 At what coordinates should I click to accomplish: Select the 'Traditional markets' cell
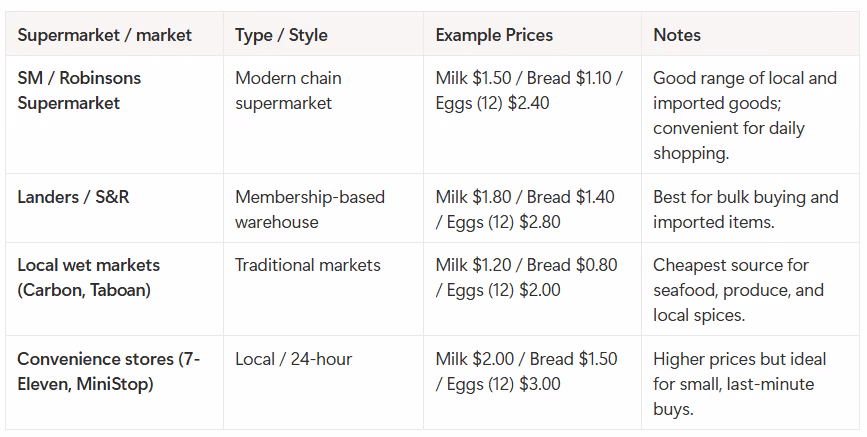point(307,265)
